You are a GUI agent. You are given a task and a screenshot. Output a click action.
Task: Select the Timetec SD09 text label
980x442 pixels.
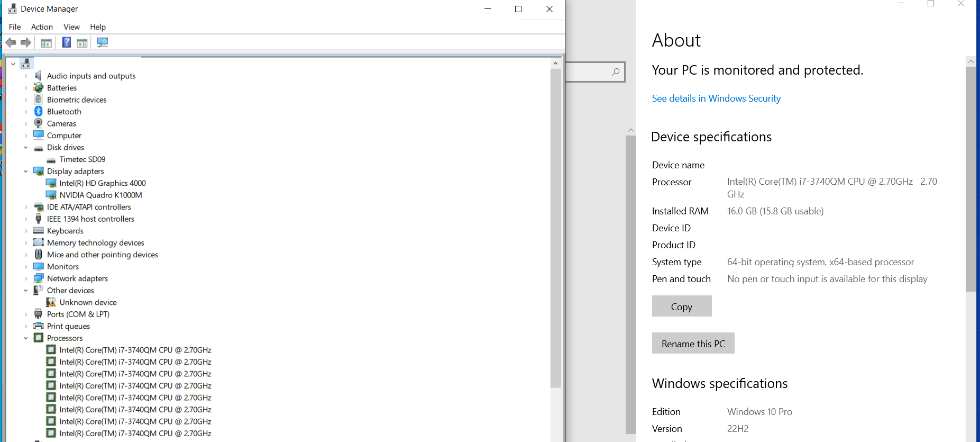(83, 159)
